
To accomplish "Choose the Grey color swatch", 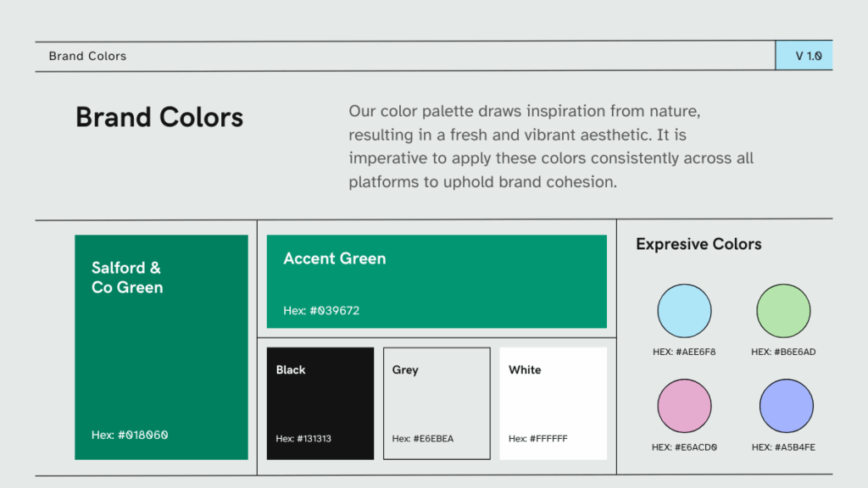I will click(437, 403).
